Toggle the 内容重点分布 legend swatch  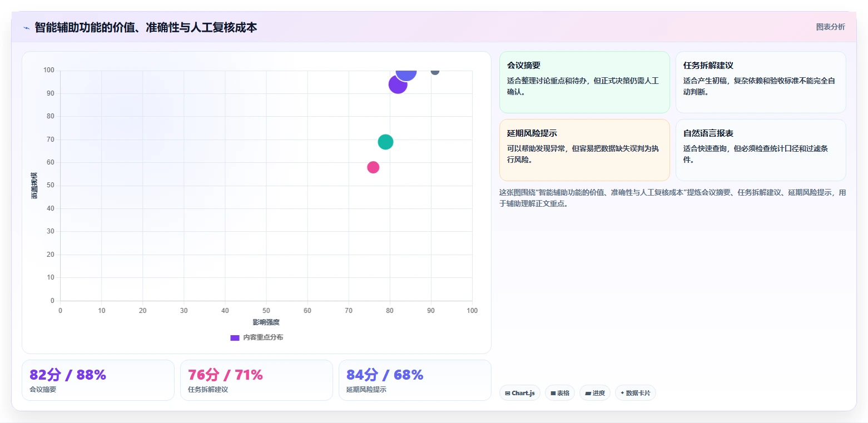[235, 338]
